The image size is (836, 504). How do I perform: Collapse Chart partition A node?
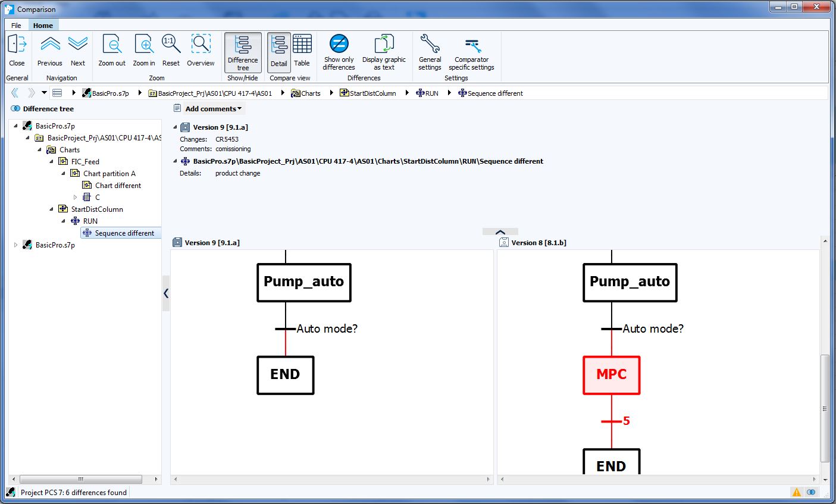coord(64,173)
